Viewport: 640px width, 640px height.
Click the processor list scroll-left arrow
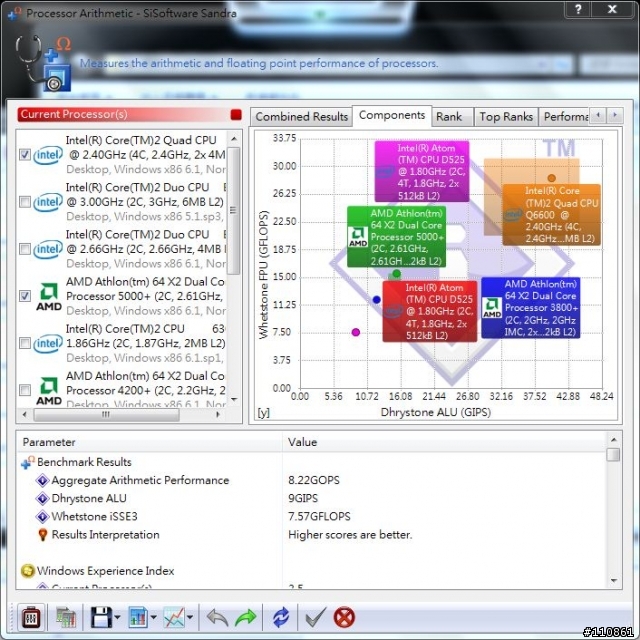[25, 415]
